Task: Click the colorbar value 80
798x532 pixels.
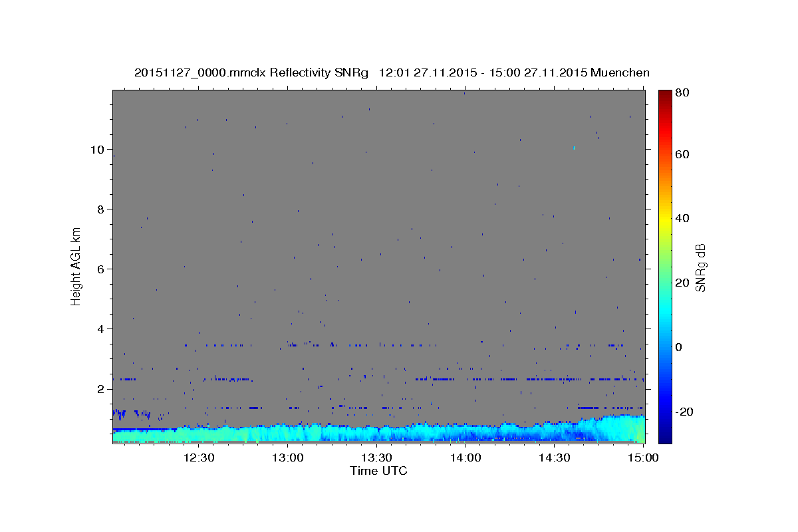Action: tap(682, 92)
